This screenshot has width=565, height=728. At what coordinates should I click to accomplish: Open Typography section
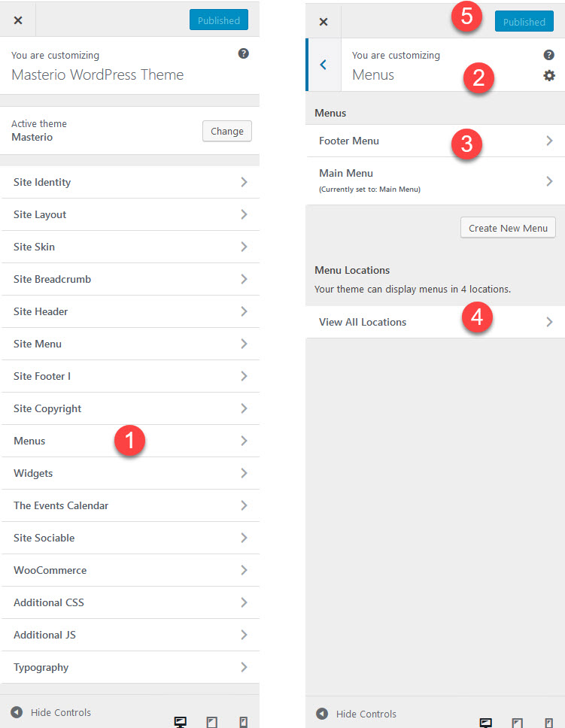coord(130,667)
